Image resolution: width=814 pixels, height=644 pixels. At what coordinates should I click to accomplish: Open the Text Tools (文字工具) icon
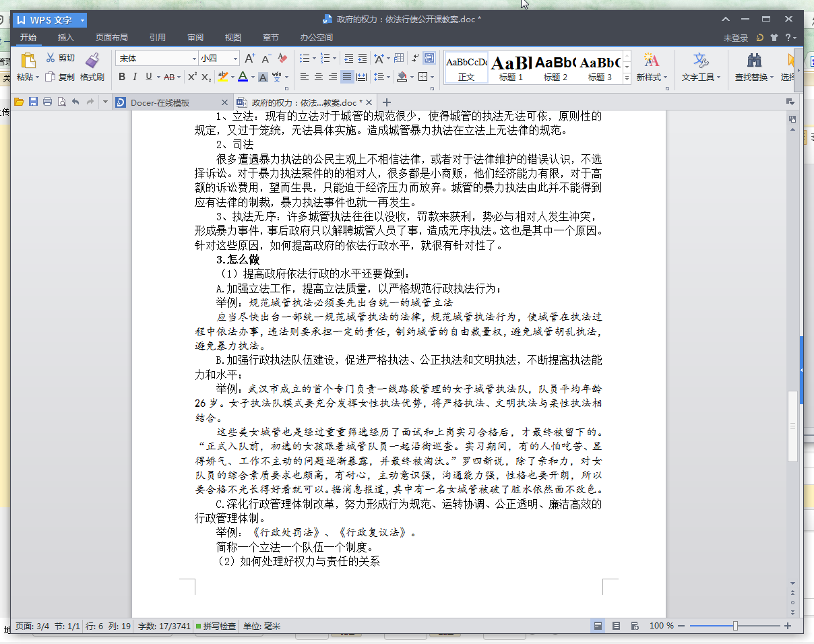pyautogui.click(x=701, y=61)
